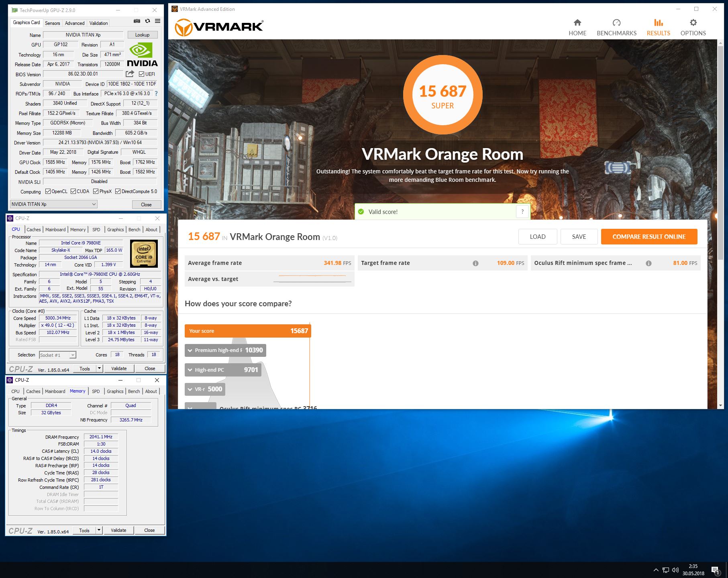
Task: Click COMPARE RESULT ONLINE button
Action: click(x=649, y=237)
